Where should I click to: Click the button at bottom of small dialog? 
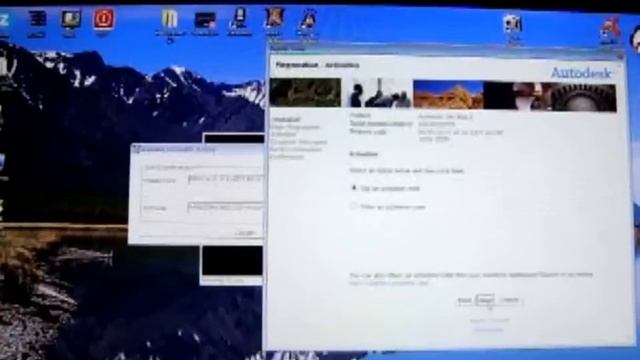click(246, 233)
